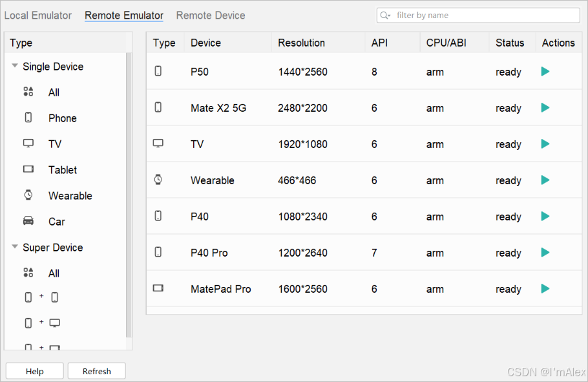
Task: Filter by Car in the type sidebar
Action: tap(57, 222)
